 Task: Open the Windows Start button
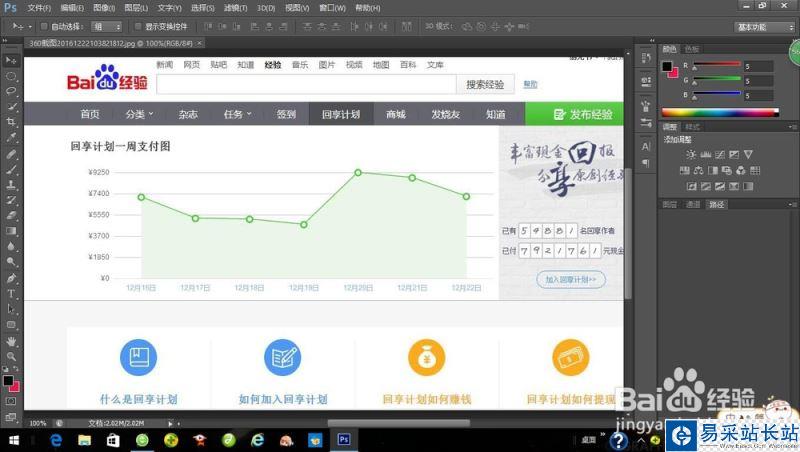click(14, 440)
